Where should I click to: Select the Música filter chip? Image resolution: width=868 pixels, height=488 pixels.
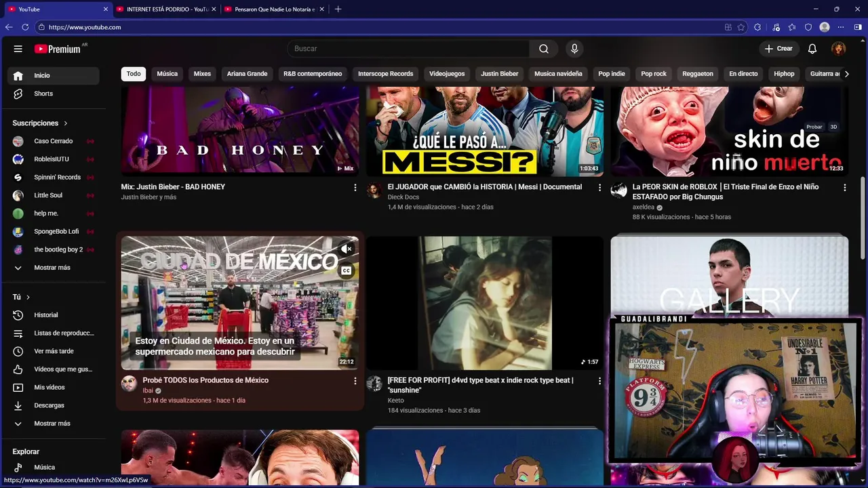pyautogui.click(x=167, y=74)
